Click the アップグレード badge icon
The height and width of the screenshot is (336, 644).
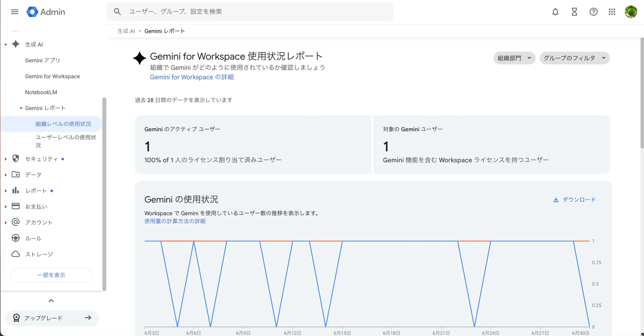coord(16,318)
